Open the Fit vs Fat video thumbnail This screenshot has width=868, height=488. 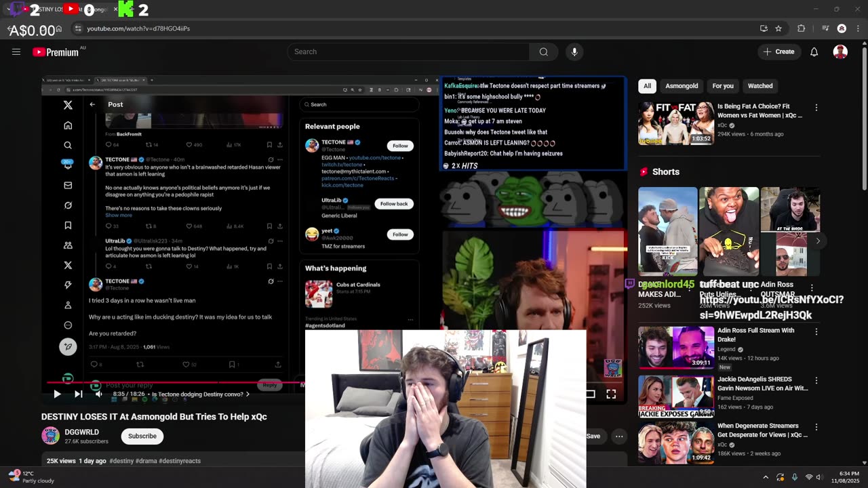[676, 123]
